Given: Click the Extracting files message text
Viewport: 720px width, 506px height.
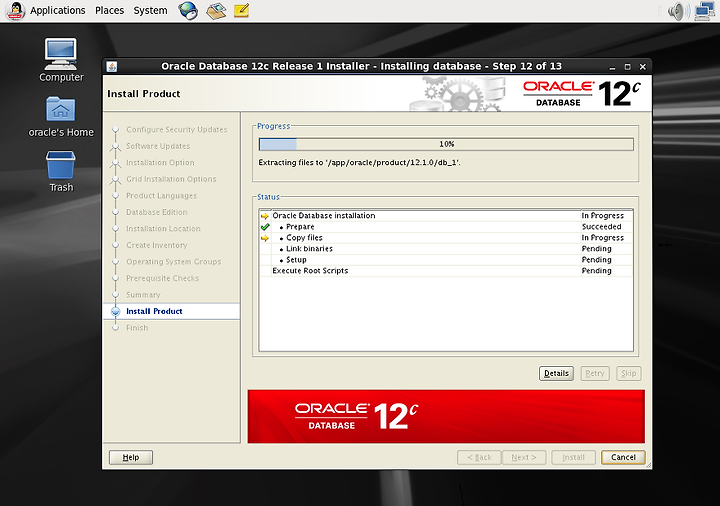Looking at the screenshot, I should click(359, 163).
